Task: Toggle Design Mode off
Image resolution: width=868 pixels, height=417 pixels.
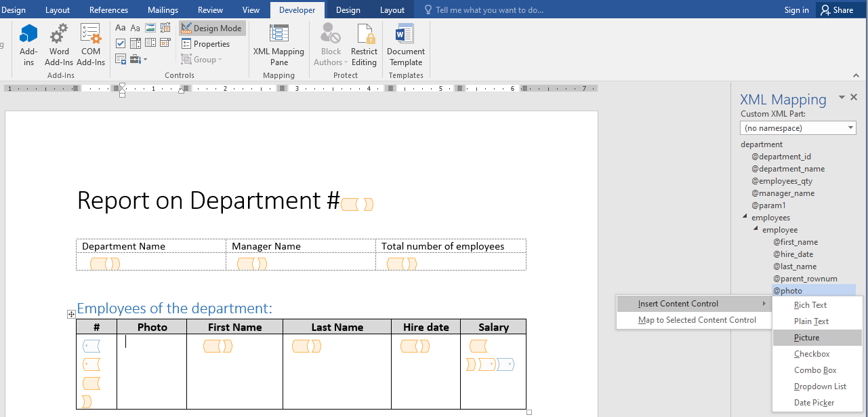Action: tap(211, 28)
